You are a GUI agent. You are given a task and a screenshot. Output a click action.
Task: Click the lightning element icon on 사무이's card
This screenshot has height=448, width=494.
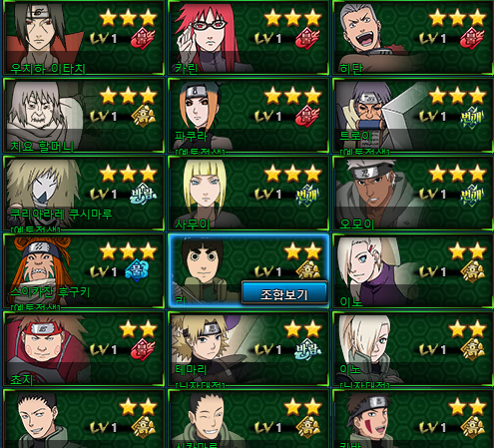pyautogui.click(x=307, y=194)
